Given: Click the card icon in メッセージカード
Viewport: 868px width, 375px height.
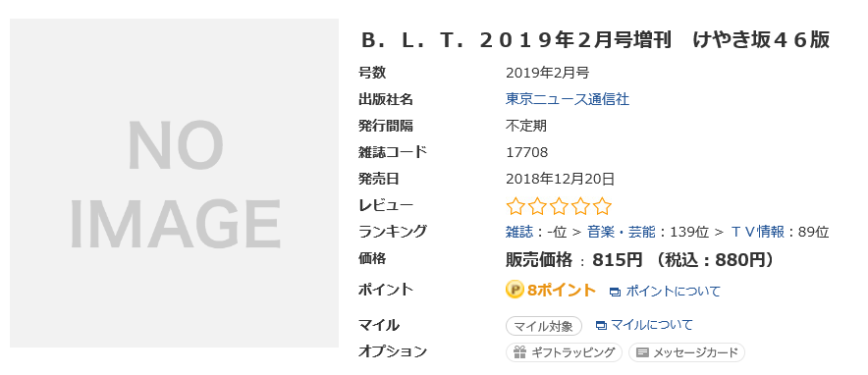Looking at the screenshot, I should (x=642, y=352).
